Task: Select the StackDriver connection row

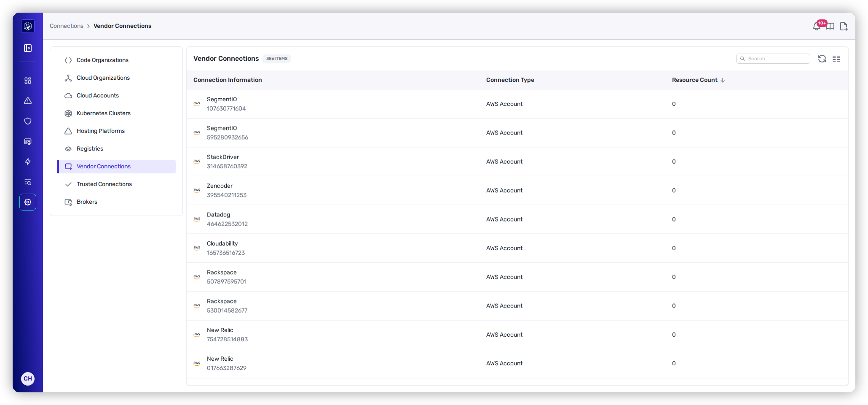Action: click(x=517, y=162)
